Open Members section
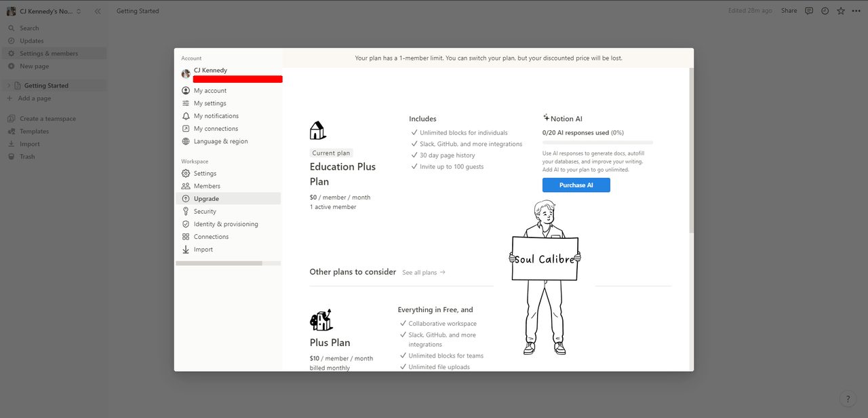The height and width of the screenshot is (418, 868). [x=228, y=186]
